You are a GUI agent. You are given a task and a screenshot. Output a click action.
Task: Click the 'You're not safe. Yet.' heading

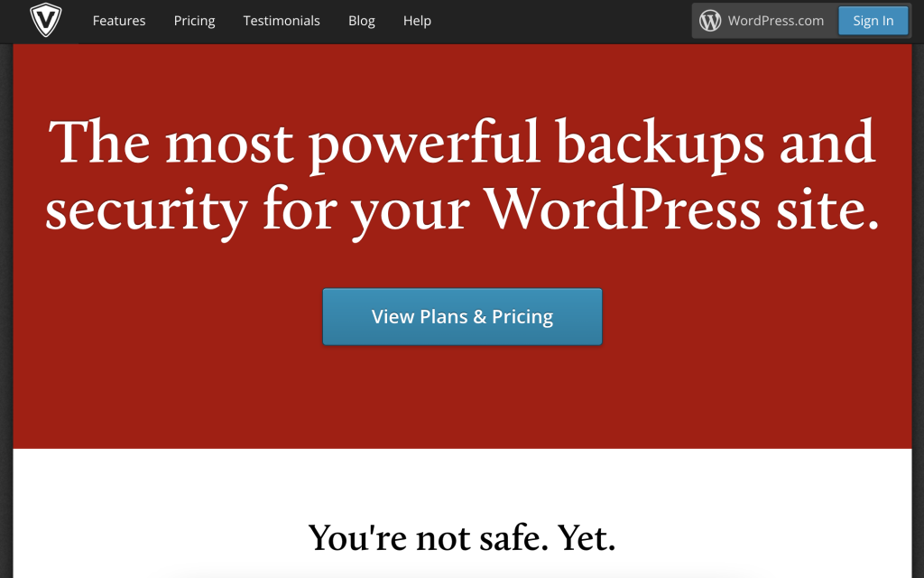tap(462, 537)
